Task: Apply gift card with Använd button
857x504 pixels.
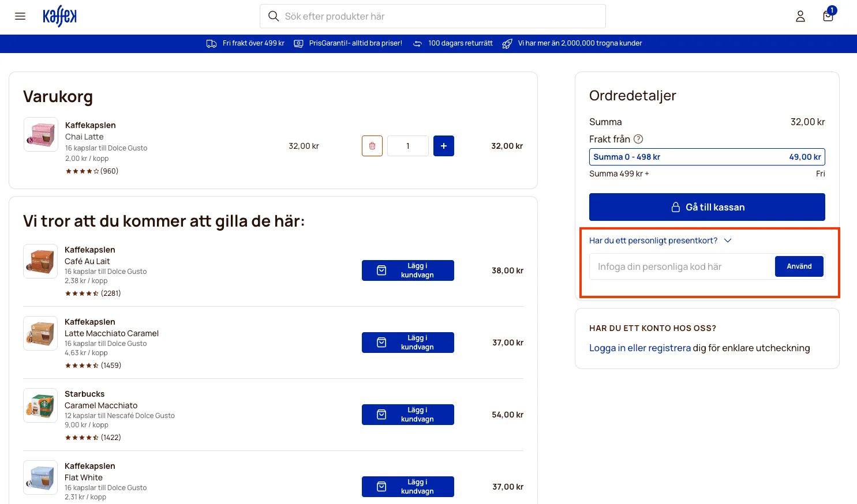Action: pos(799,266)
